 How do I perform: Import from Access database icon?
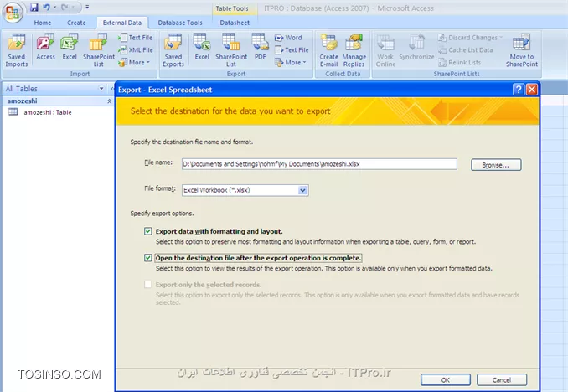(45, 47)
